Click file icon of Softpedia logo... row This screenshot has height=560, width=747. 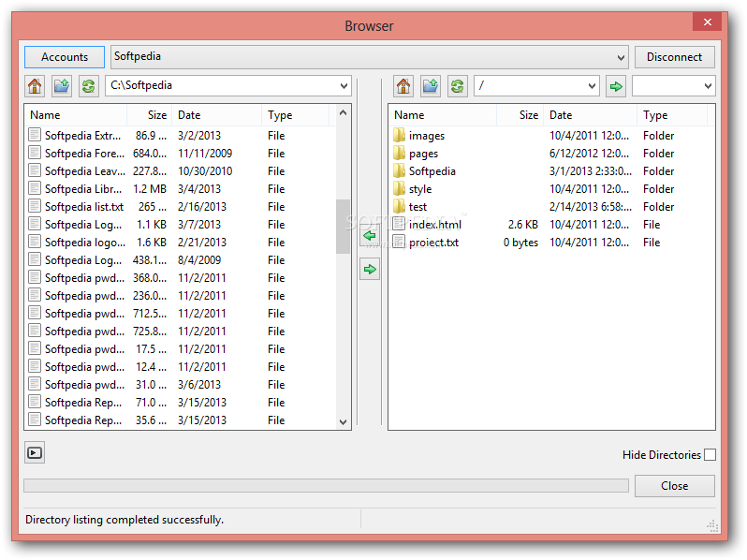35,243
